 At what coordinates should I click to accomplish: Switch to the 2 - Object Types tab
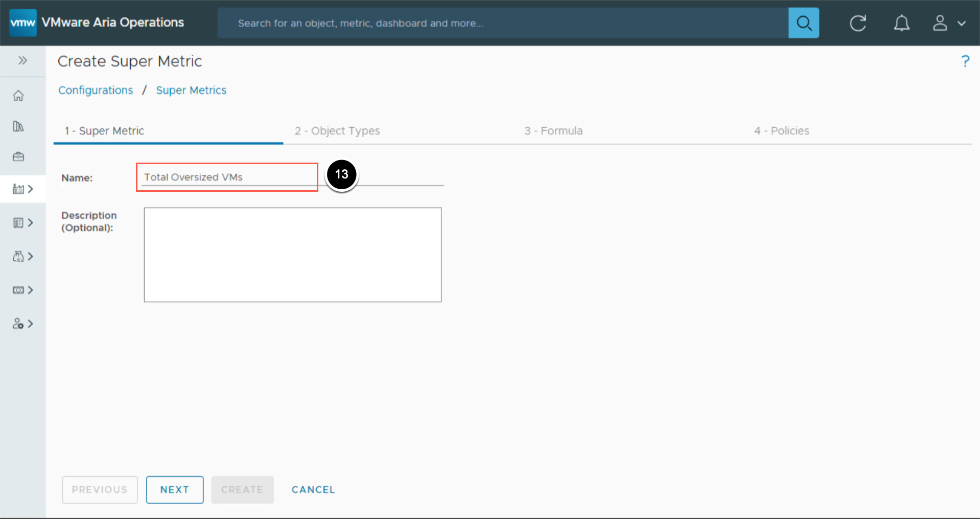point(337,131)
